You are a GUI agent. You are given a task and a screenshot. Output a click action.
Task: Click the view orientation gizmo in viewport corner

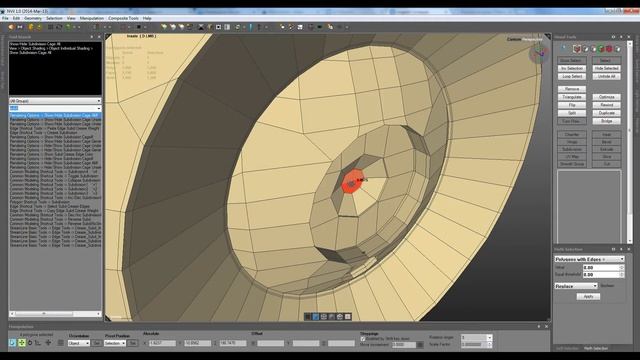[539, 53]
